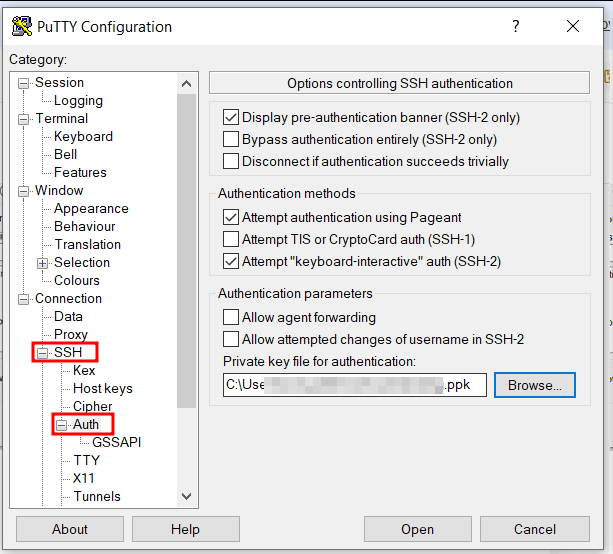
Task: Select Session category
Action: (x=59, y=82)
